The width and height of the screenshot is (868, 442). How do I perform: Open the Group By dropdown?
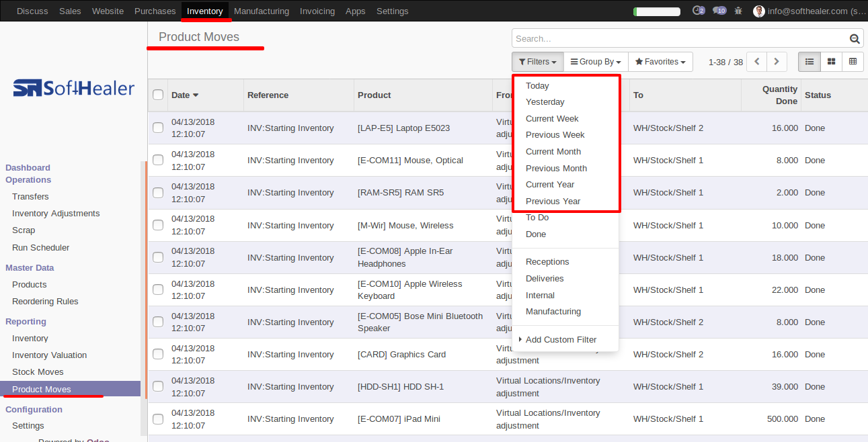(596, 62)
